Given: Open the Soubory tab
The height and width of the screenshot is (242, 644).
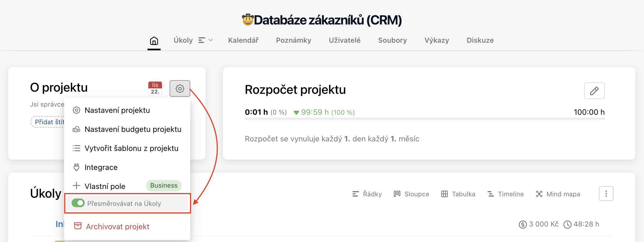Looking at the screenshot, I should (392, 40).
